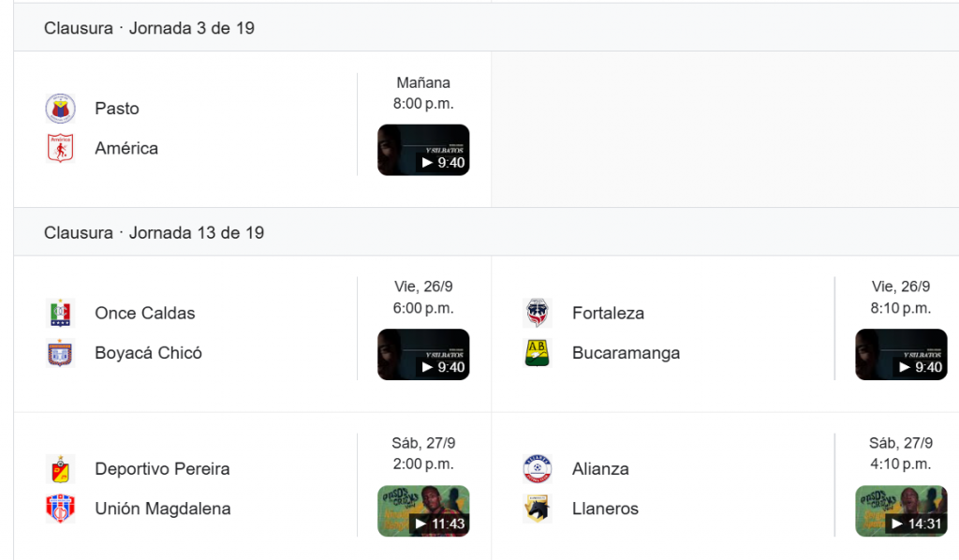This screenshot has width=959, height=560.
Task: Click the América team crest icon
Action: click(x=61, y=148)
